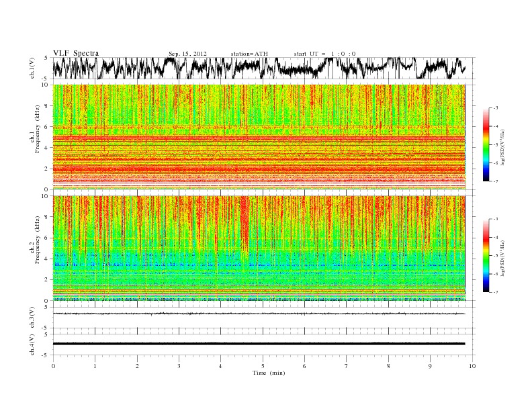
Task: Click the "0" tick label on Time axis
Action: (53, 366)
